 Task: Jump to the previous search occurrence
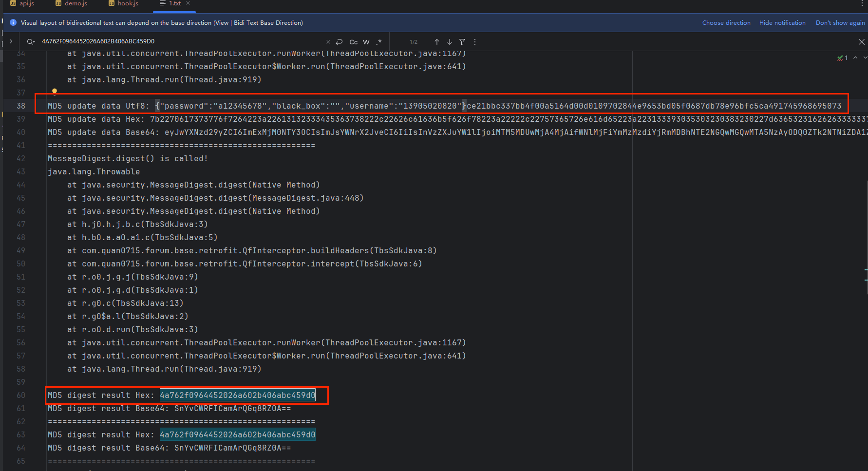tap(437, 42)
